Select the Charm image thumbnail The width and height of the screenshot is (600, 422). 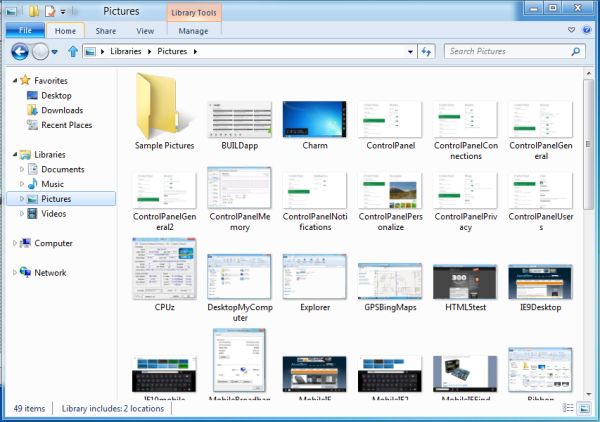point(315,119)
